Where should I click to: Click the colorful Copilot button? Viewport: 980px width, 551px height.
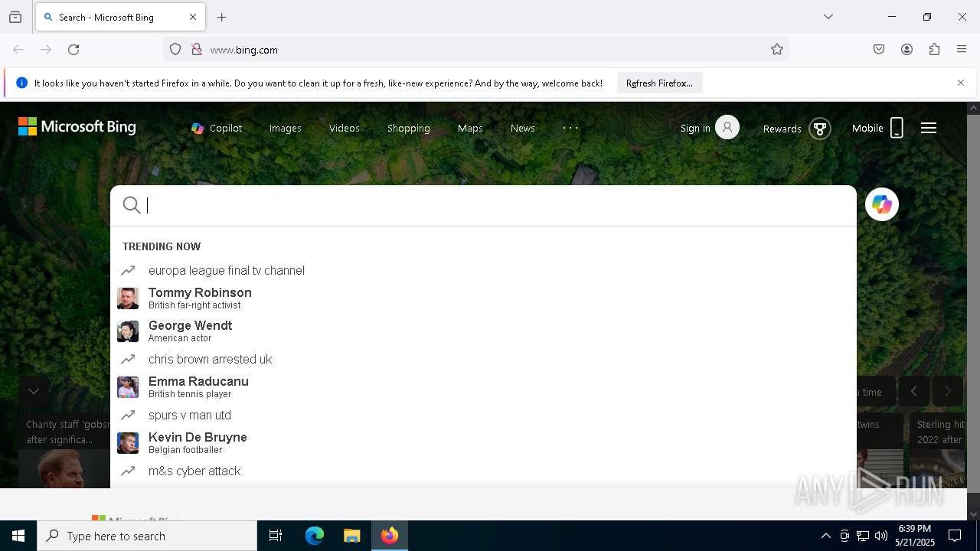(882, 204)
